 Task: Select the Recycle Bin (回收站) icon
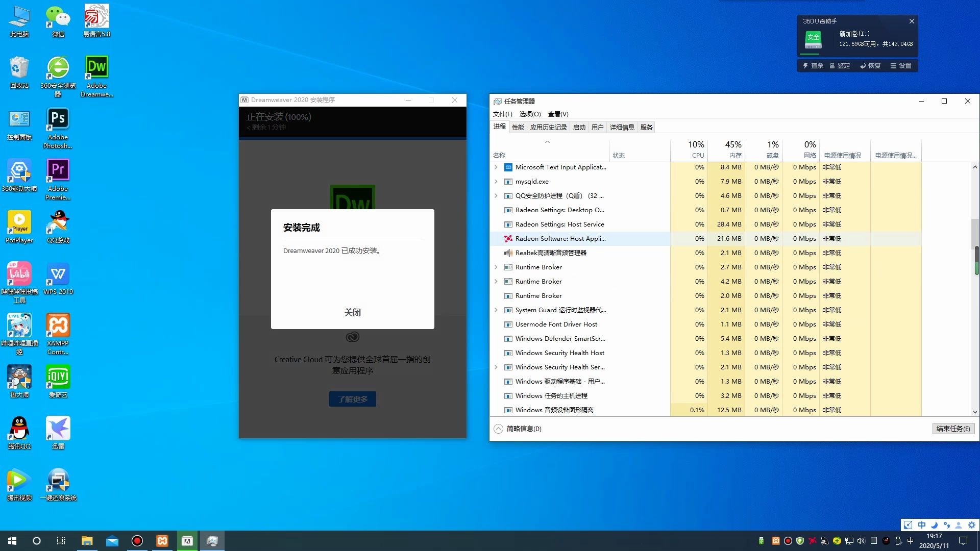19,73
